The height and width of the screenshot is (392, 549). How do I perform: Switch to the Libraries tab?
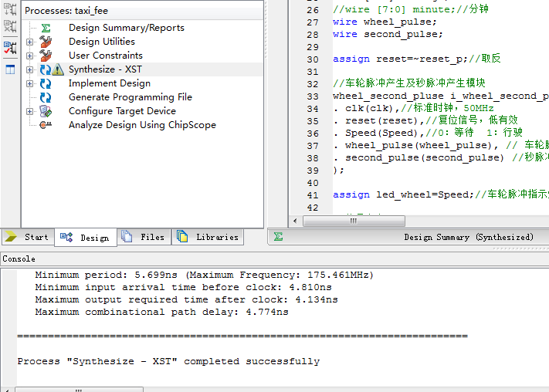coord(208,237)
